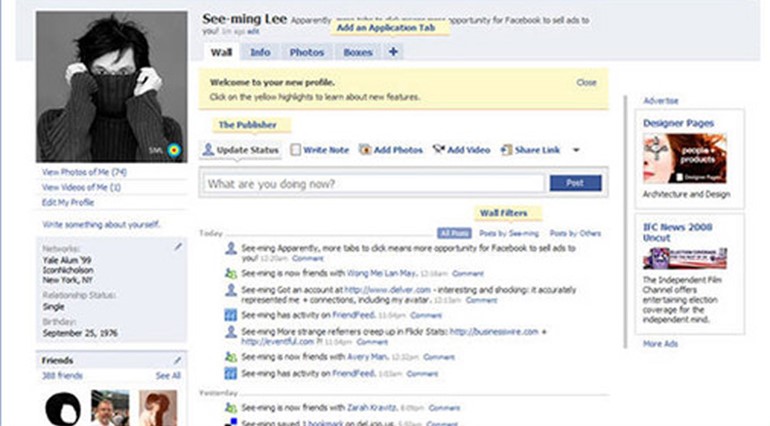Switch to the Boxes tab

pos(358,52)
